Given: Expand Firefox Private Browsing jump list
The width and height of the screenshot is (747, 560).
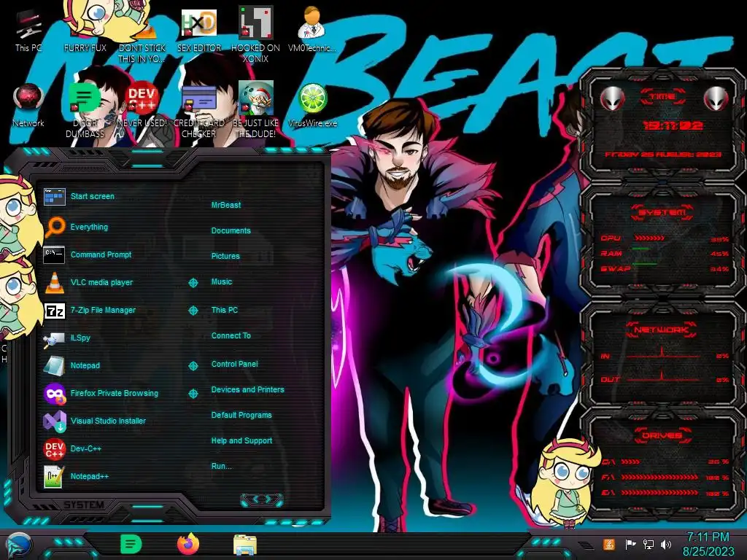Looking at the screenshot, I should tap(193, 393).
